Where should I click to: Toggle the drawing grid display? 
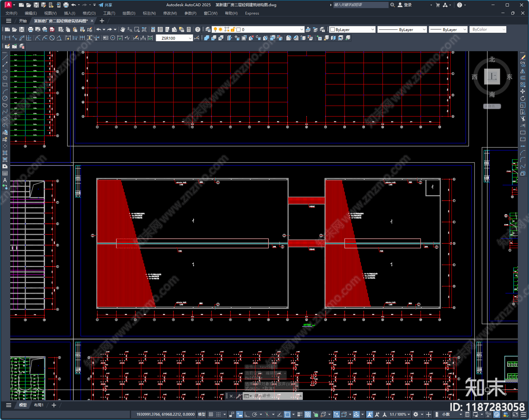[211, 414]
